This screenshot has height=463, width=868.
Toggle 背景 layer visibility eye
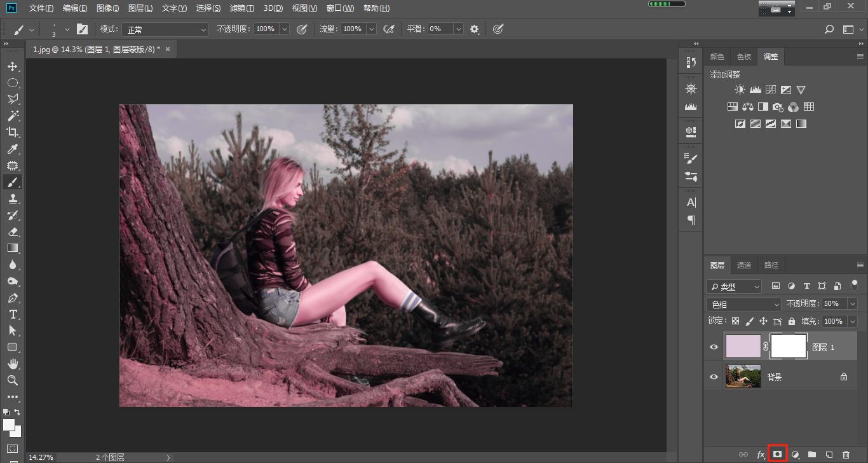714,377
